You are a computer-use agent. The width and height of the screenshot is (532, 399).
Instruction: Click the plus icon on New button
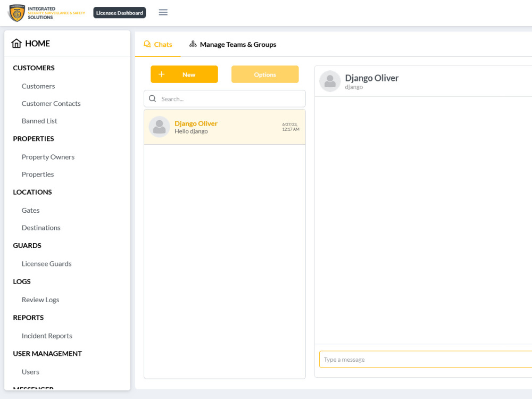pos(162,74)
